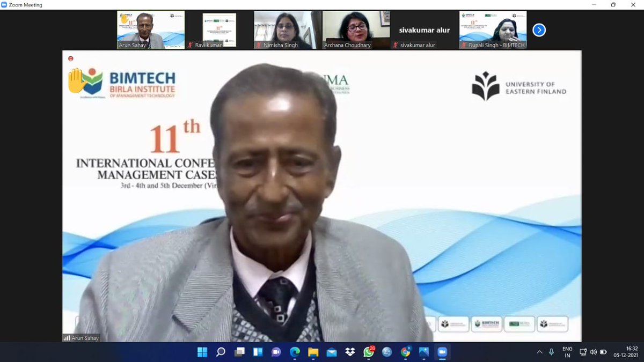
Task: Select Ravi kumar's video thumbnail
Action: 219,30
